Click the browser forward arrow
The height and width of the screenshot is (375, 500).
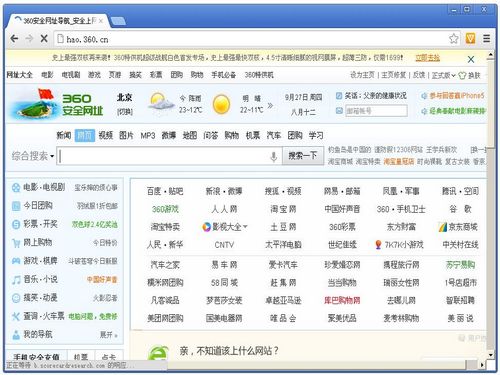(29, 39)
